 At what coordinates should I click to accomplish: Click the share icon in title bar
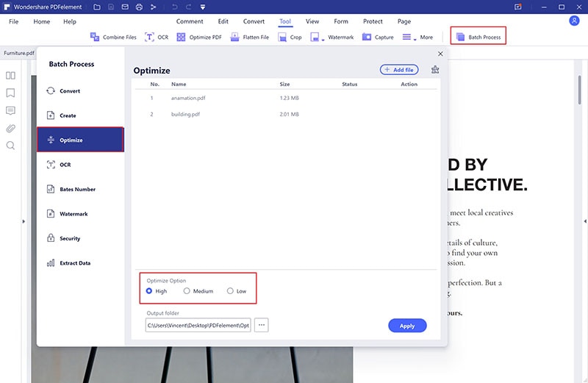click(153, 7)
